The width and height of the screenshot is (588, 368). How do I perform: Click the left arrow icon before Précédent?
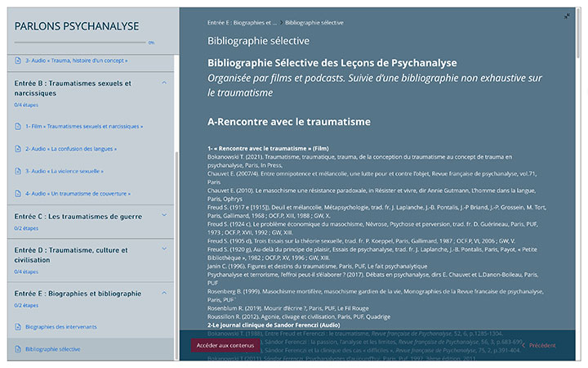[523, 345]
